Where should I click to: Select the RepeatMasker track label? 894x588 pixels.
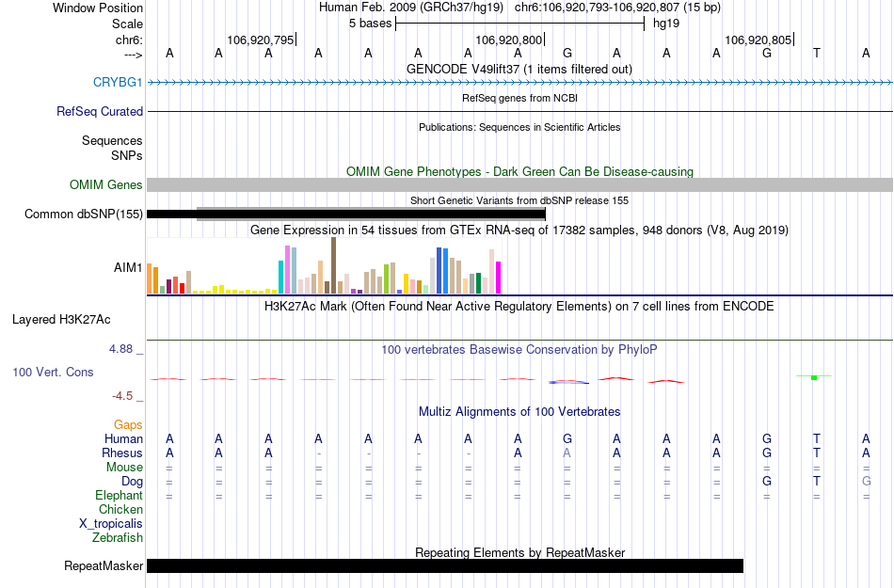pyautogui.click(x=104, y=566)
